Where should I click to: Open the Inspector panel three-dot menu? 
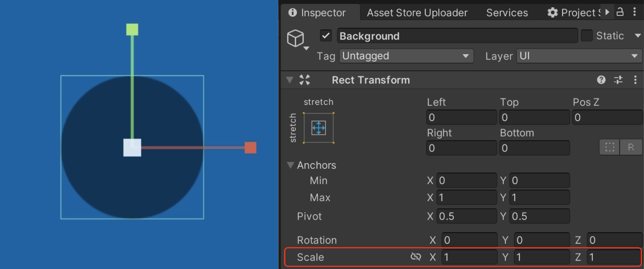pyautogui.click(x=635, y=12)
